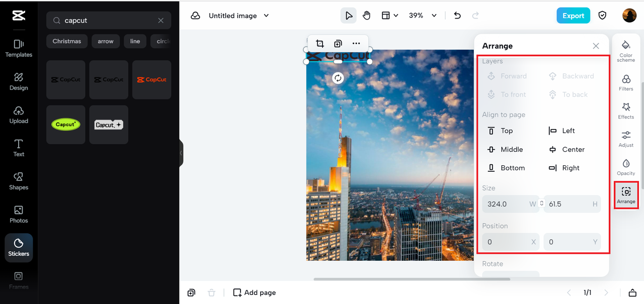Click the cloud save status icon
644x304 pixels.
point(195,16)
